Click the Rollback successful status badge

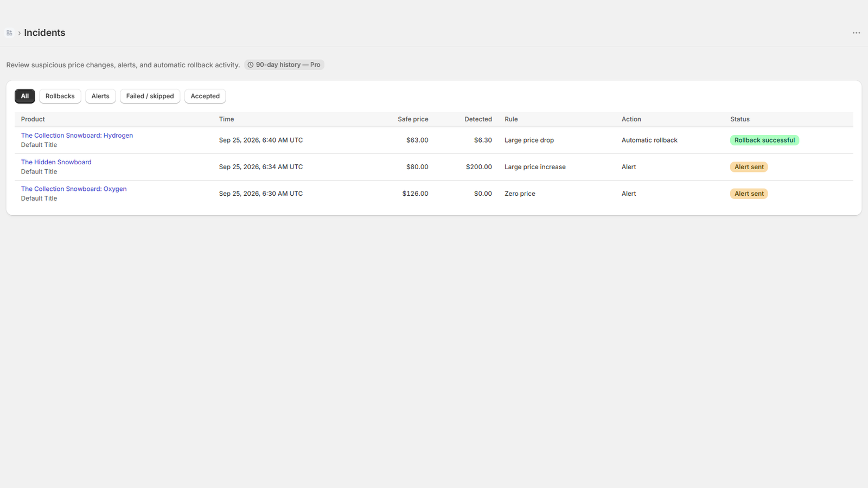pyautogui.click(x=764, y=140)
